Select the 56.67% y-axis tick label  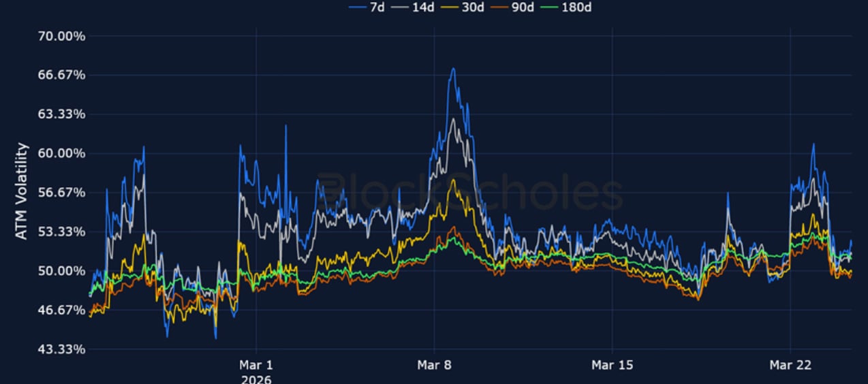pos(60,193)
